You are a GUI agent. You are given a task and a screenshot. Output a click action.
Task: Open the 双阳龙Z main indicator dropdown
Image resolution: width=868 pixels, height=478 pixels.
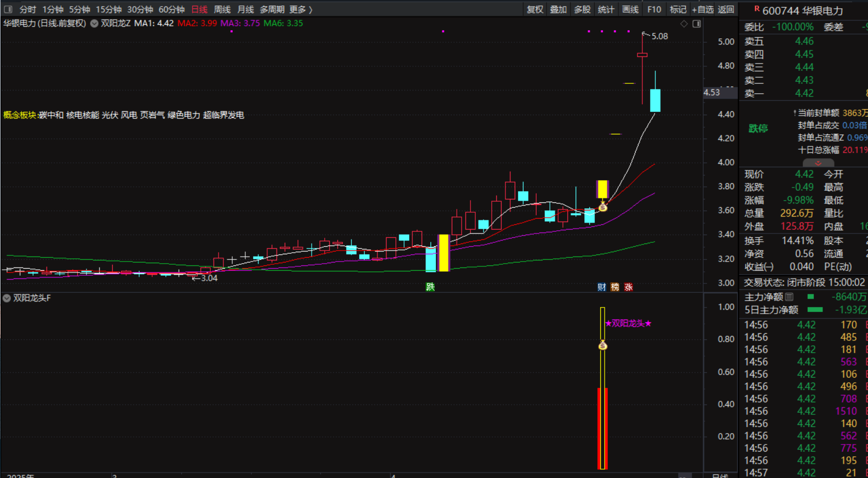(94, 24)
